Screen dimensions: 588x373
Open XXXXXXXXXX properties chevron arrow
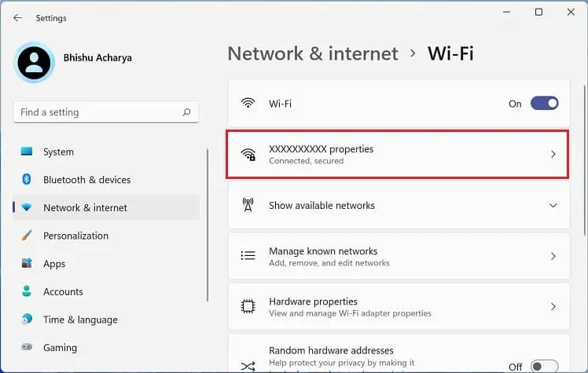[x=553, y=154]
